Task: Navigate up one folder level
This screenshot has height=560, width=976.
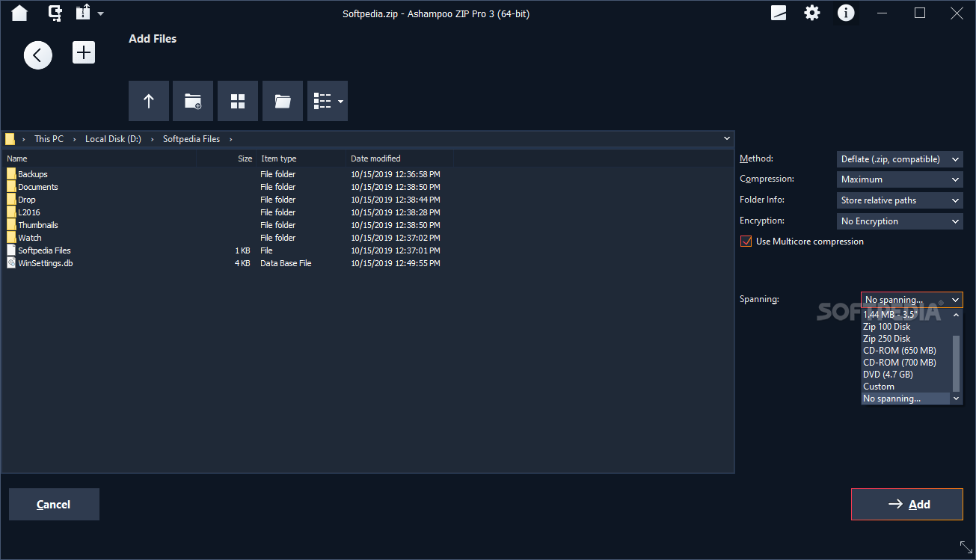Action: (x=149, y=101)
